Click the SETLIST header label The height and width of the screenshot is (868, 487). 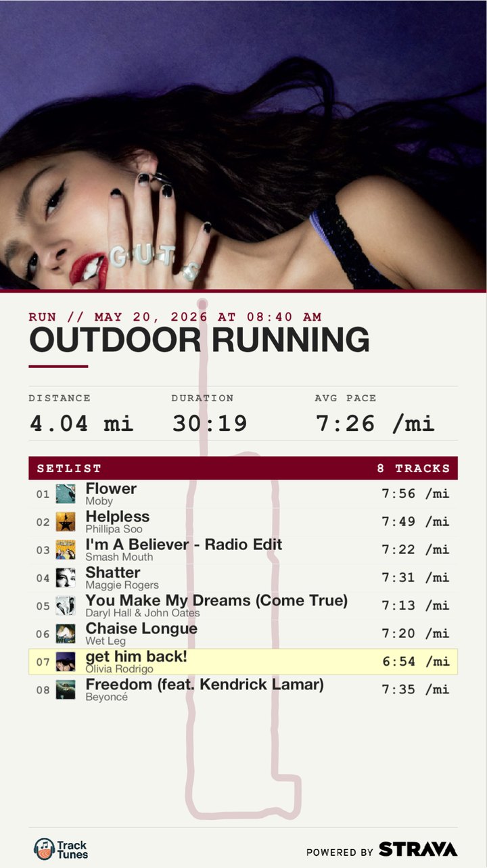point(69,468)
